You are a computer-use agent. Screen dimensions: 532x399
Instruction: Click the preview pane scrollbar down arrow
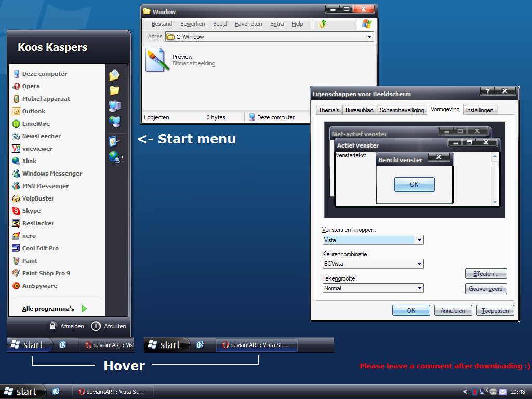[495, 202]
